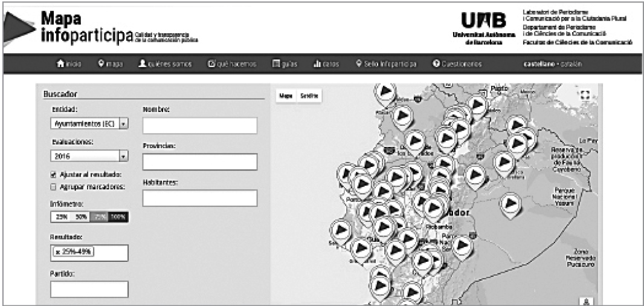Click the Buscador heading
This screenshot has width=644, height=306.
(x=60, y=94)
